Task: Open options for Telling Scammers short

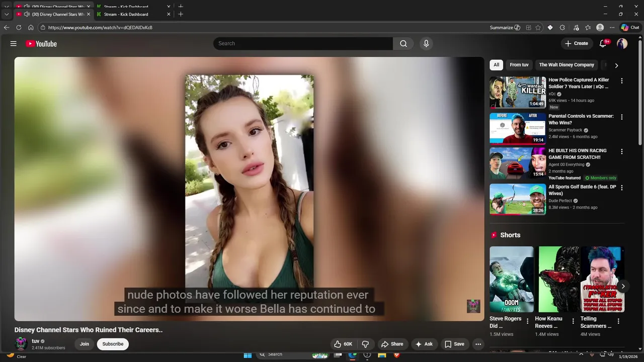Action: click(x=618, y=321)
